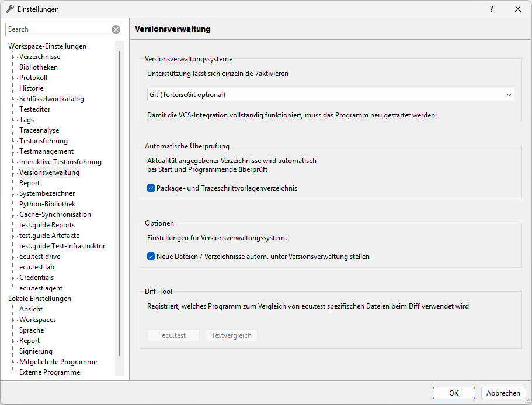532x405 pixels.
Task: Select ecu.test drive entry
Action: (40, 257)
